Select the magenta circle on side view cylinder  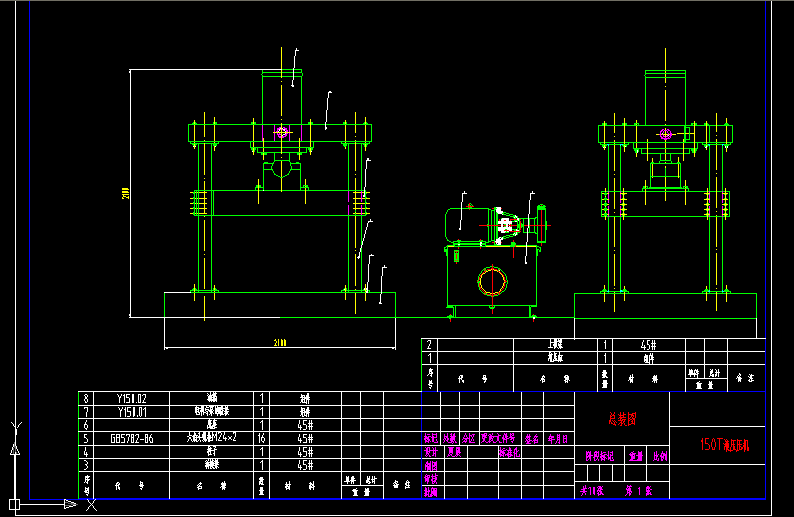coord(664,133)
